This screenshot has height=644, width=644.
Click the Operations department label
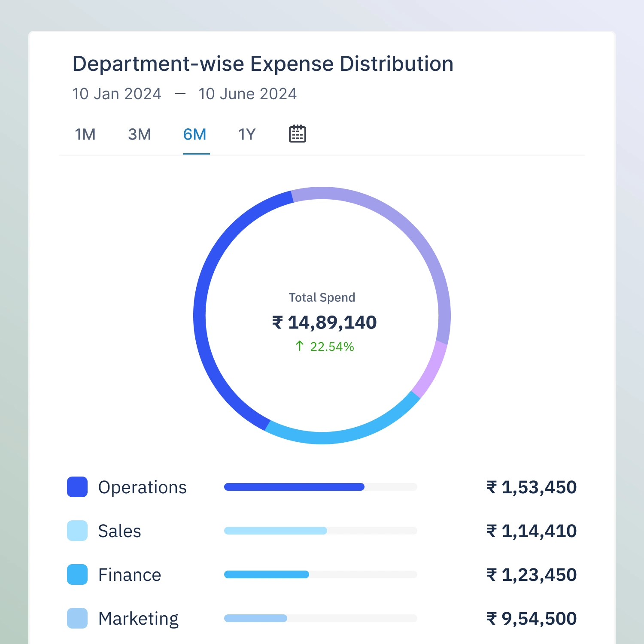pyautogui.click(x=143, y=488)
